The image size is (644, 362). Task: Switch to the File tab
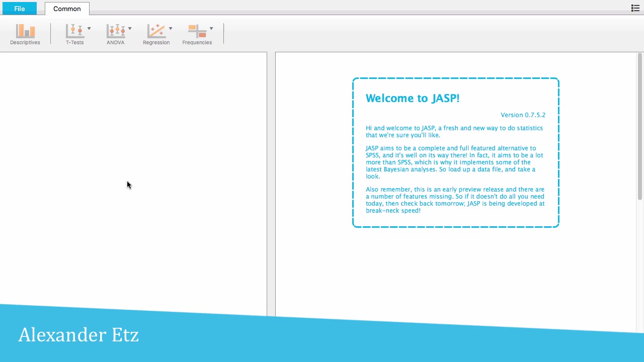(x=20, y=9)
